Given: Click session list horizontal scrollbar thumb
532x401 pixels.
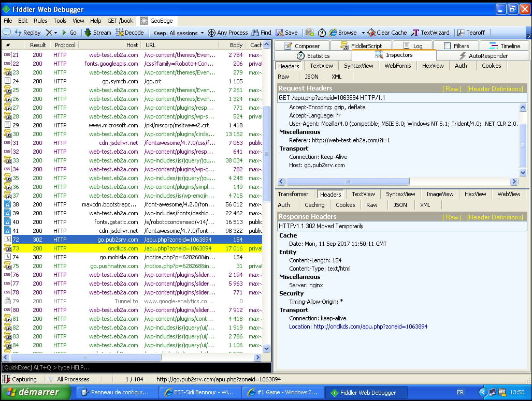Looking at the screenshot, I should (x=86, y=357).
